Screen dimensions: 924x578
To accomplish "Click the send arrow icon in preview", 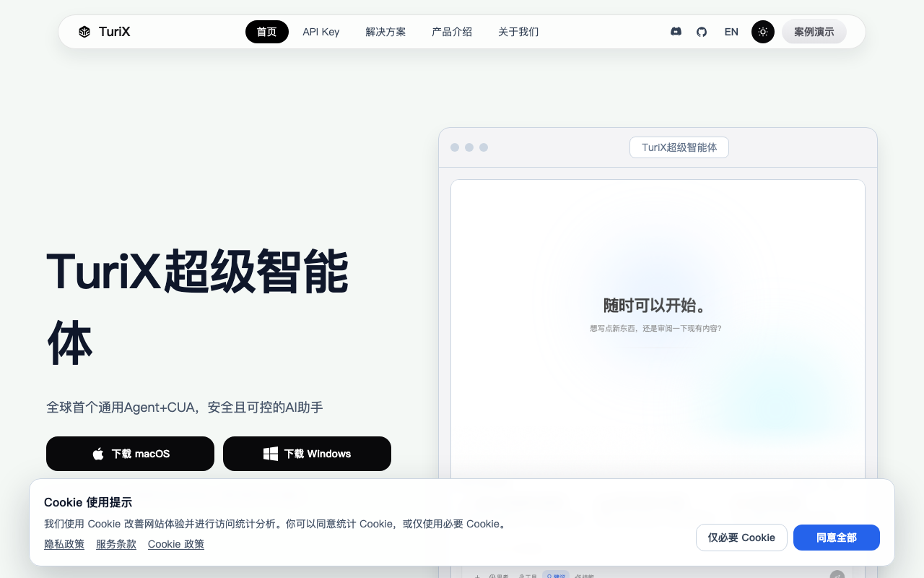I will click(837, 575).
